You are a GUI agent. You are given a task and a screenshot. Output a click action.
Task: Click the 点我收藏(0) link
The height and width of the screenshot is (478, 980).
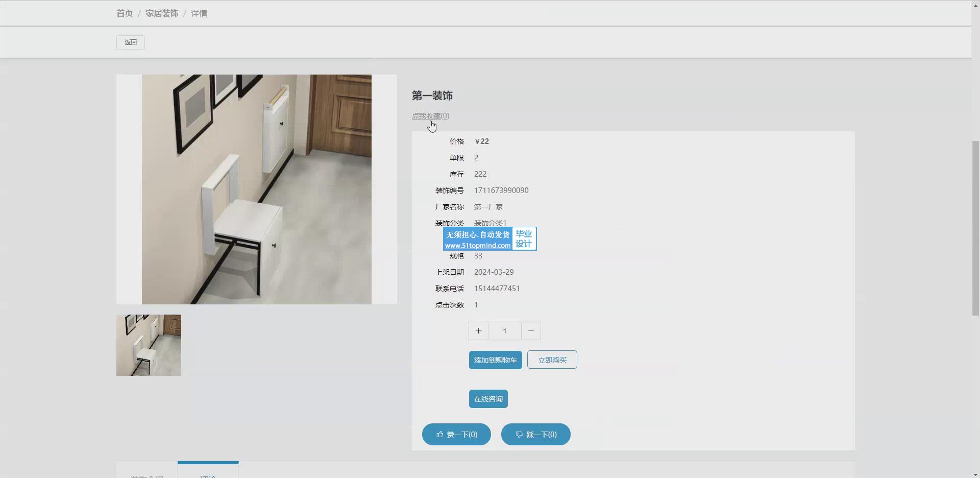[x=430, y=116]
